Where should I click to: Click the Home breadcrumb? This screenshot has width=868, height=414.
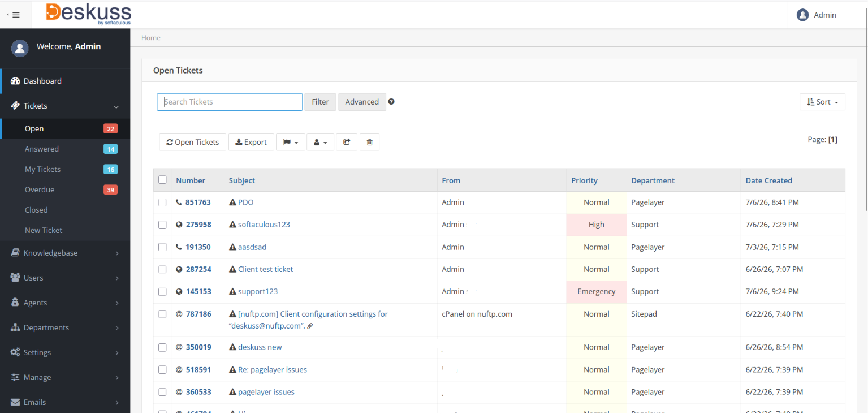(x=151, y=38)
